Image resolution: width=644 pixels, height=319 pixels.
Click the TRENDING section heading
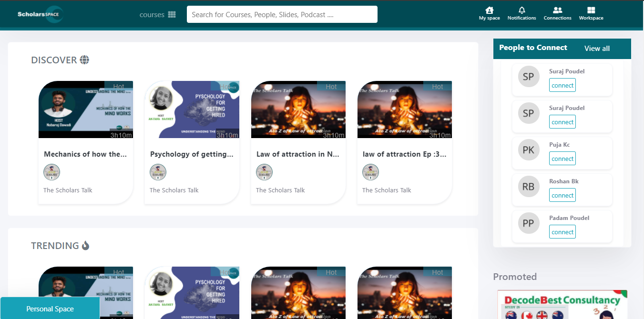[55, 246]
